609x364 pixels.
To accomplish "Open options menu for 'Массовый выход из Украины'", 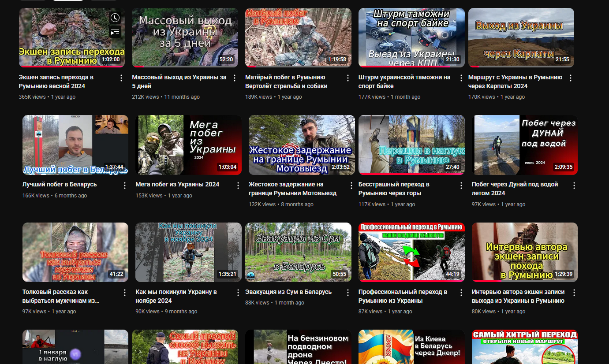I will coord(235,78).
